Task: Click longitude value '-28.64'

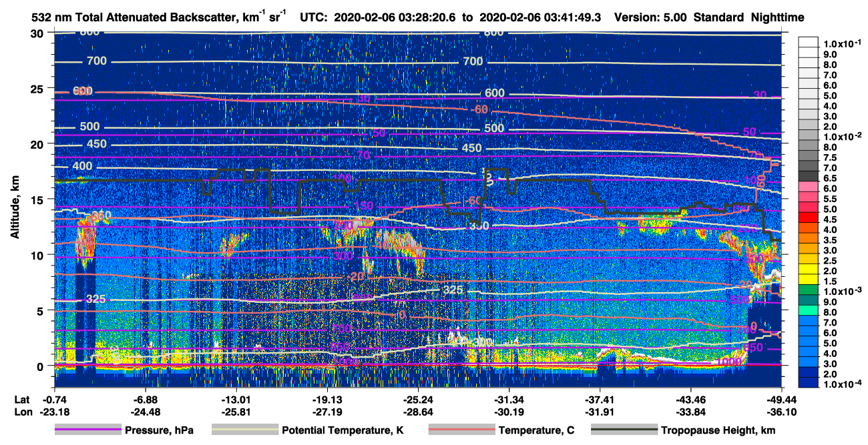Action: [418, 412]
